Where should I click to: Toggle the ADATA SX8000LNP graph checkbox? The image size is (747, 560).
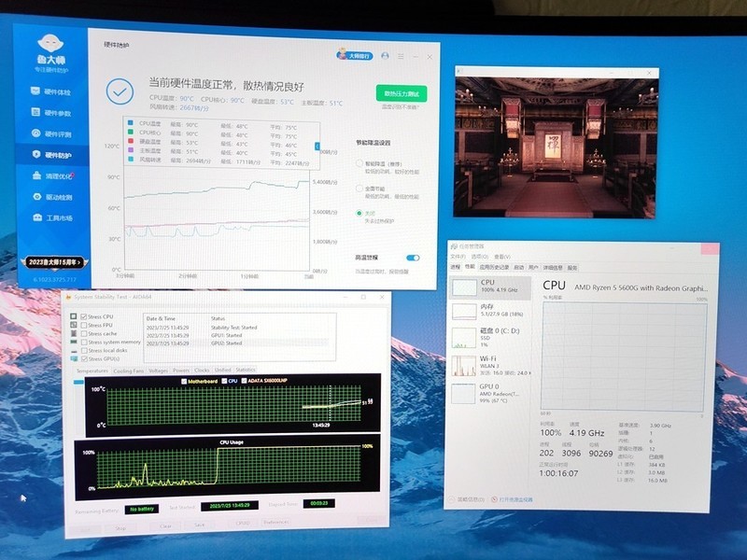click(244, 381)
